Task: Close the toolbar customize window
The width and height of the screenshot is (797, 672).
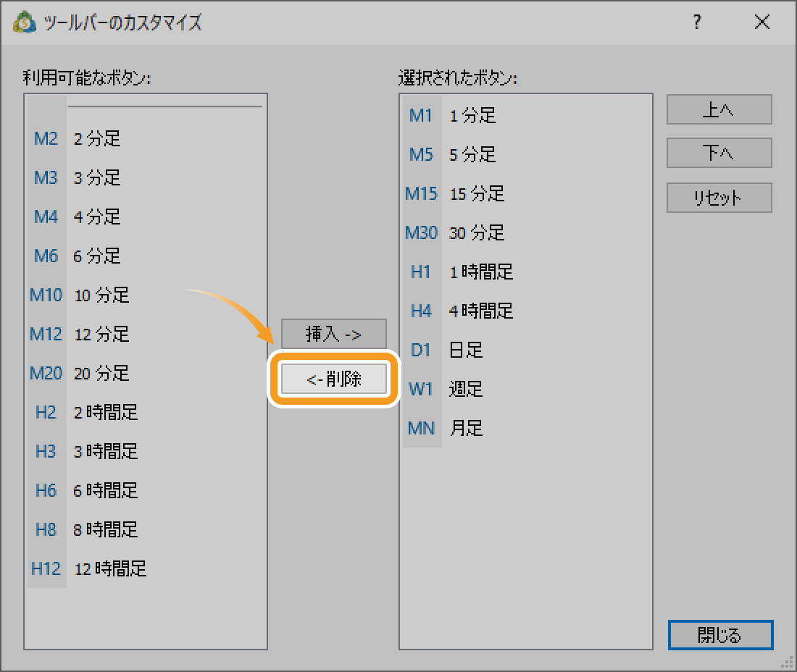Action: [762, 22]
